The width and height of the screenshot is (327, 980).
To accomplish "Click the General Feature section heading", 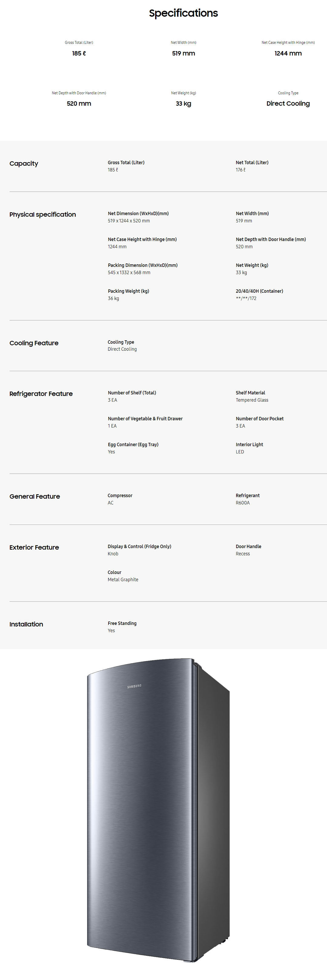I will coord(35,496).
